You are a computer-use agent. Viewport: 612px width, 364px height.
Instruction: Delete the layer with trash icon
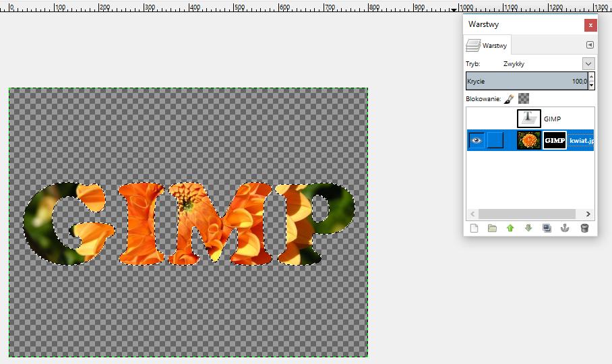click(x=584, y=229)
